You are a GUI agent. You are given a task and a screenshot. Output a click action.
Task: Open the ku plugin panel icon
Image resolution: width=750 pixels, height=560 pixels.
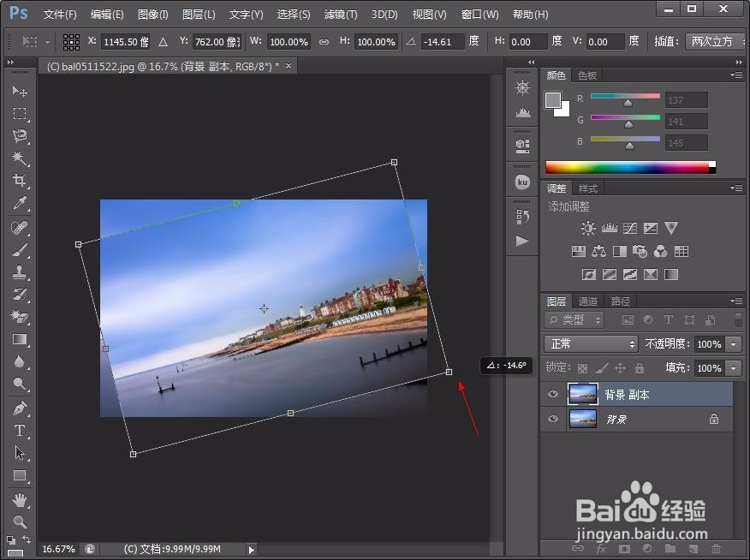[x=522, y=182]
